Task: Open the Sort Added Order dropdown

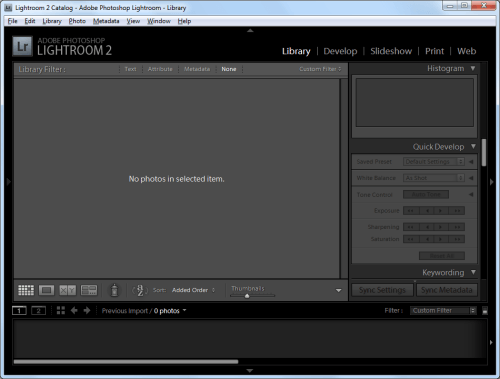Action: point(193,290)
